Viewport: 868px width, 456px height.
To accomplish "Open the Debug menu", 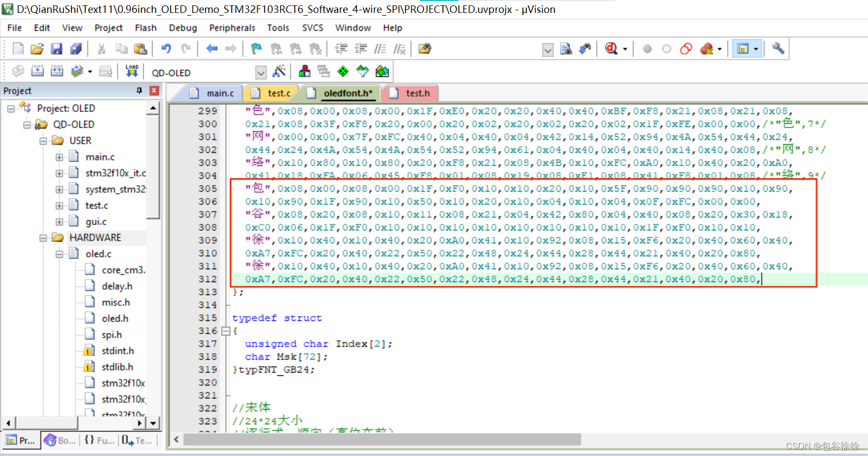I will (183, 28).
